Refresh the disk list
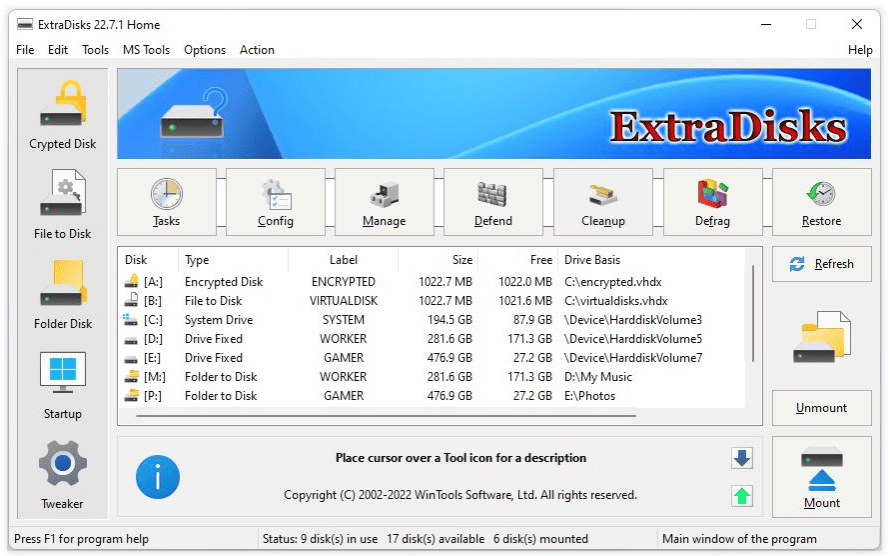Viewport: 888px width, 556px height. tap(822, 264)
